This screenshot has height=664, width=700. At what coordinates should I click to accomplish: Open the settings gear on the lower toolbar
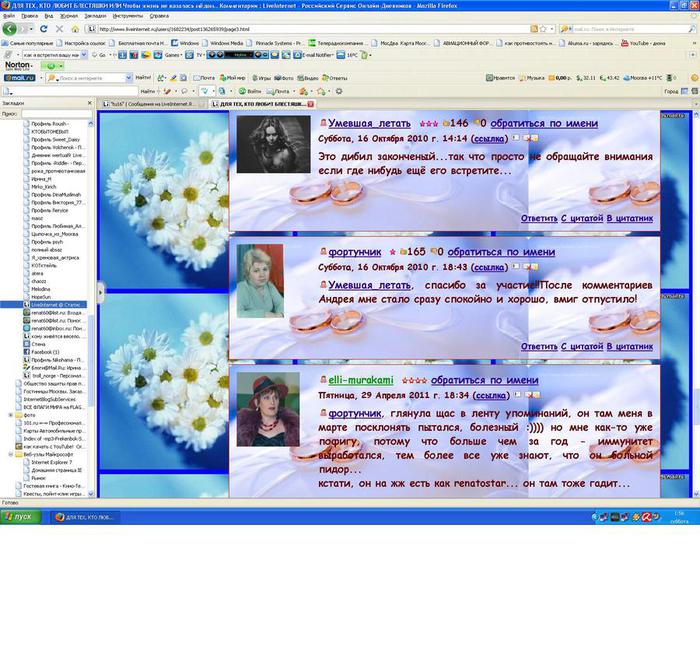(339, 91)
